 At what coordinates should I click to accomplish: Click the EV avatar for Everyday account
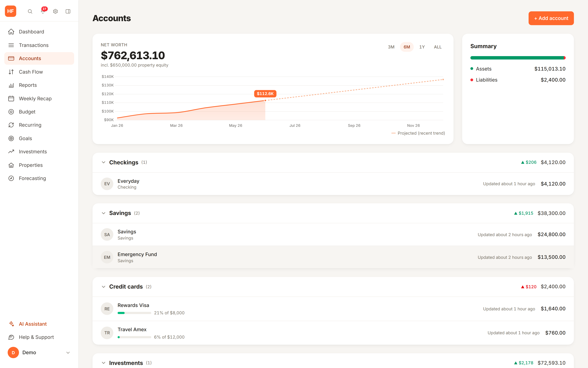107,184
